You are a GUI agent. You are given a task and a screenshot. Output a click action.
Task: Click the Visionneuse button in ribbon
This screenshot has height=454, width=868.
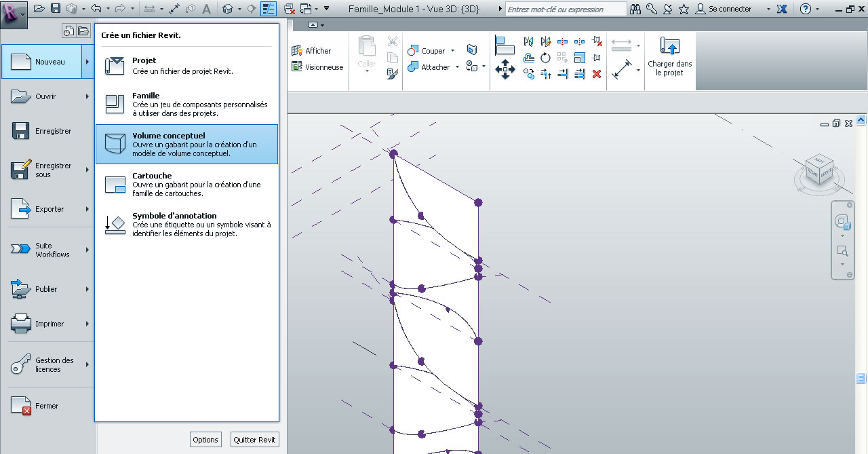pyautogui.click(x=317, y=67)
